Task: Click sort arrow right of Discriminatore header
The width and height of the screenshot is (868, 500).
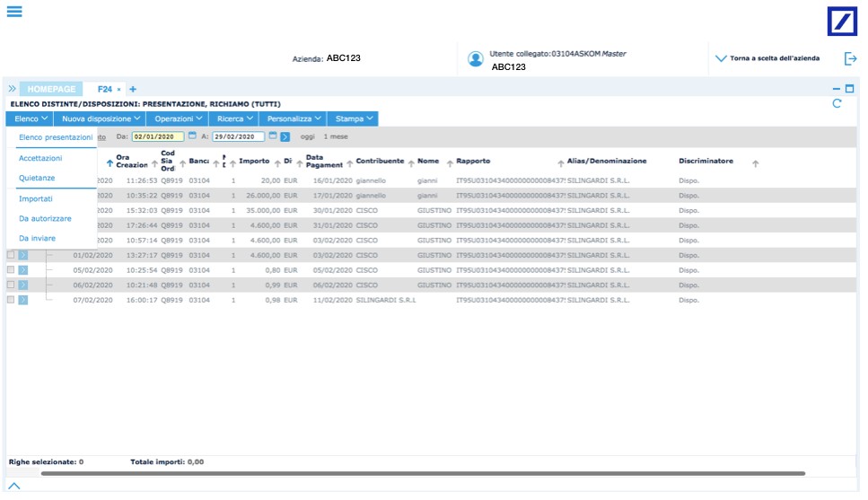Action: (755, 164)
